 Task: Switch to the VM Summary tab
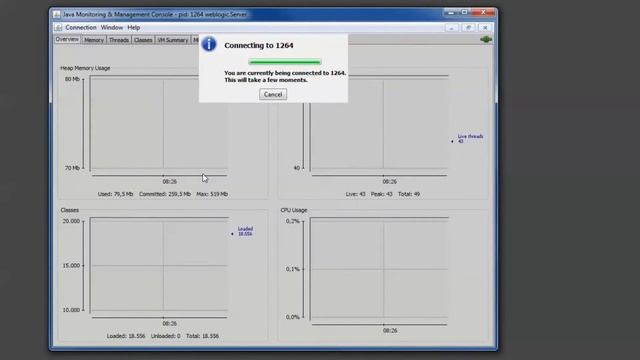[173, 40]
